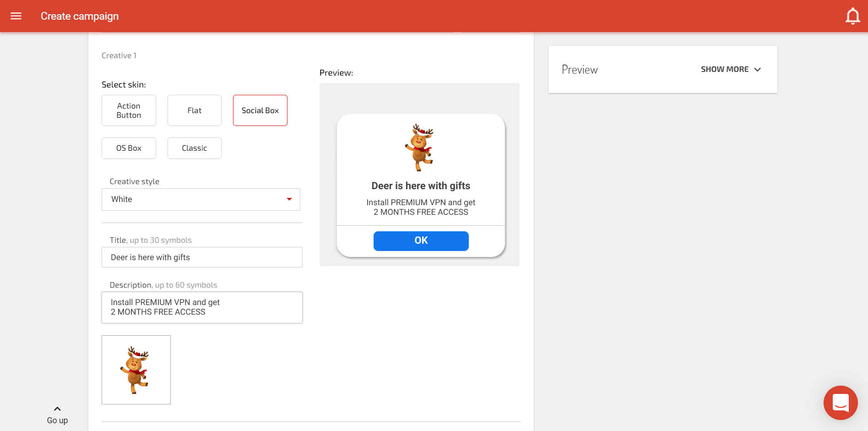The width and height of the screenshot is (868, 431).
Task: Select the Classic skin option
Action: pyautogui.click(x=194, y=148)
